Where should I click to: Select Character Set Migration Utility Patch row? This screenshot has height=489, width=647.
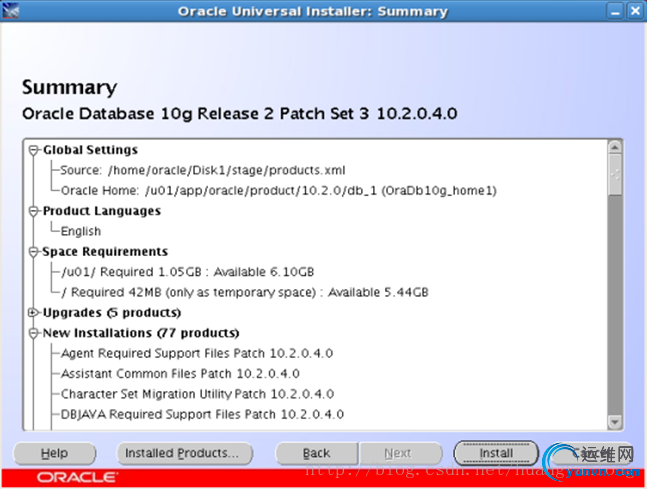click(197, 394)
